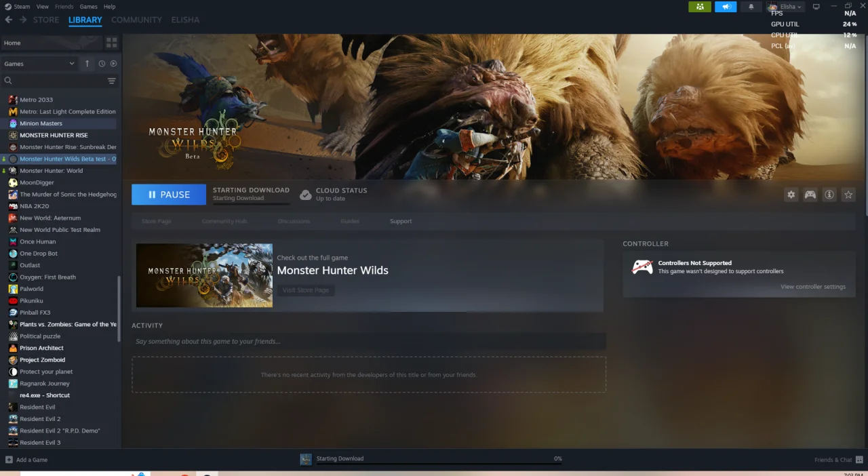Click Palworld game icon
Screen dimensions: 868x476
(x=13, y=289)
